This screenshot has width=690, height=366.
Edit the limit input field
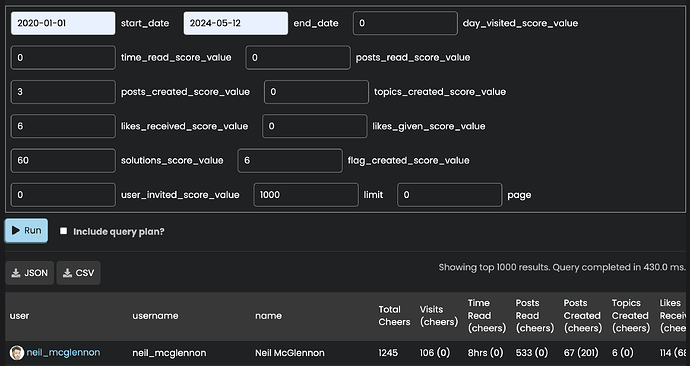click(x=306, y=195)
